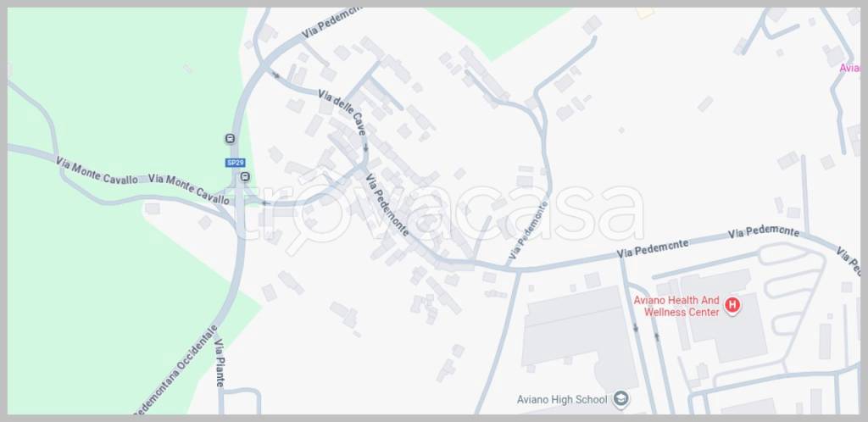Select the vertically oriented Via Pedemonte label
This screenshot has width=868, height=422.
(x=528, y=230)
